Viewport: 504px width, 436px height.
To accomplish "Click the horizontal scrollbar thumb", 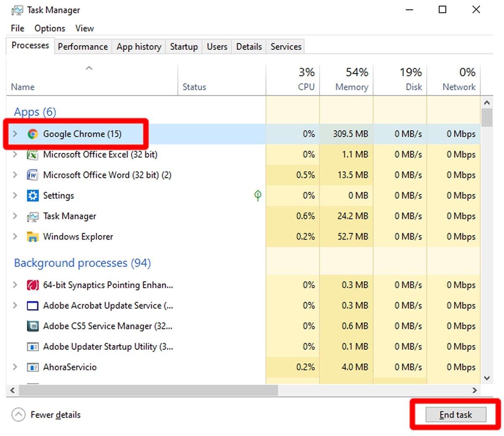I will (148, 390).
